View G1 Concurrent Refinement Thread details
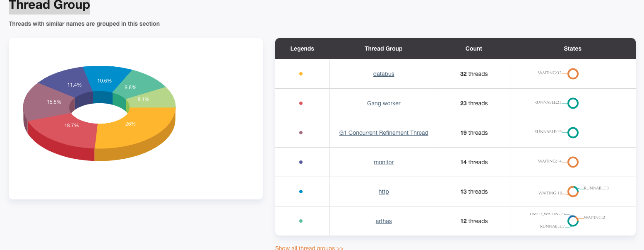The height and width of the screenshot is (250, 644). (x=383, y=132)
